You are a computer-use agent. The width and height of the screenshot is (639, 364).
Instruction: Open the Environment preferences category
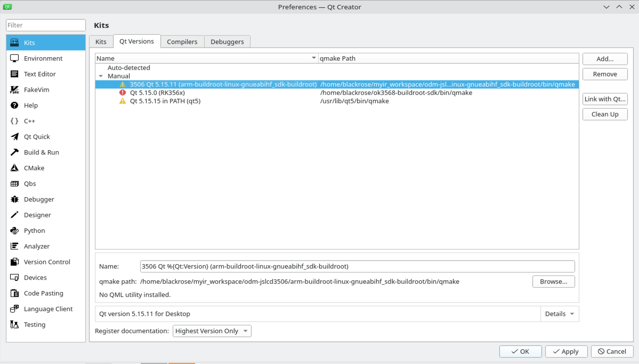tap(46, 58)
